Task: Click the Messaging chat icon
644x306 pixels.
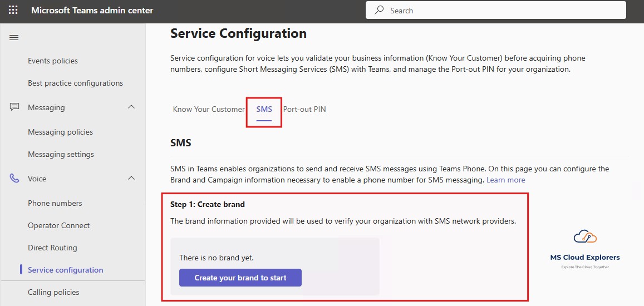Action: click(14, 107)
